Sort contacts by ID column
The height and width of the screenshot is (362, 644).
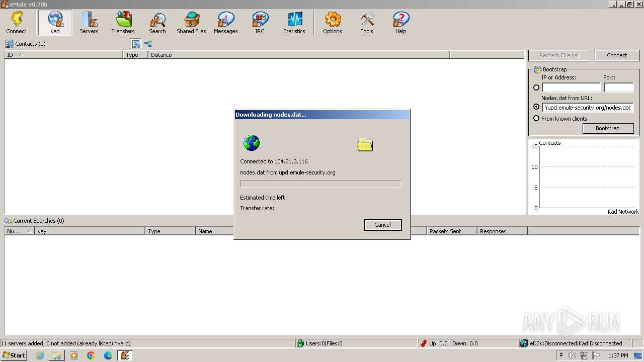point(64,55)
